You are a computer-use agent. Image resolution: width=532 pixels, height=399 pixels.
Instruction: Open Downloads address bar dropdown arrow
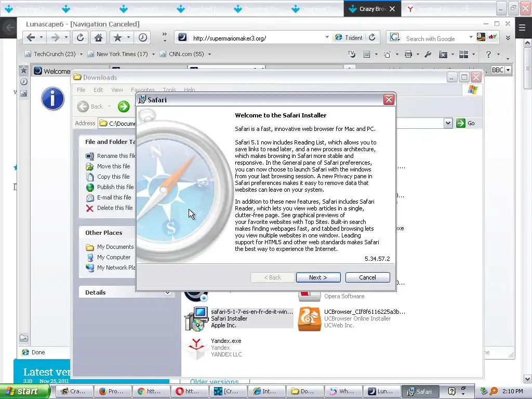click(448, 123)
